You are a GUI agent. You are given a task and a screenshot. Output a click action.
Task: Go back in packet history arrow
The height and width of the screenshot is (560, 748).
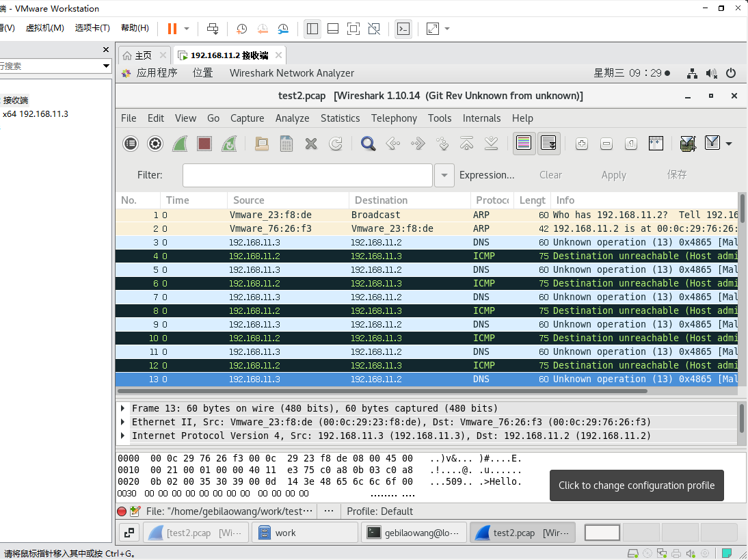pos(392,144)
